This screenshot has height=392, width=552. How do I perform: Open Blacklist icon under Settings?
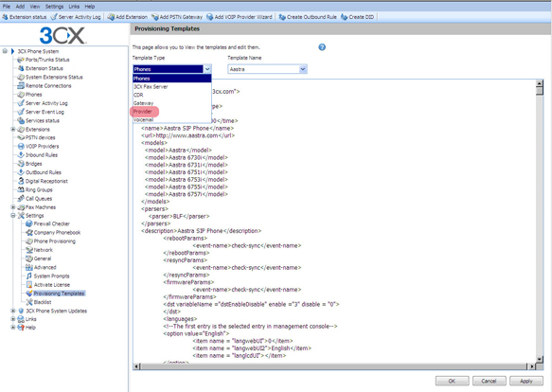29,302
